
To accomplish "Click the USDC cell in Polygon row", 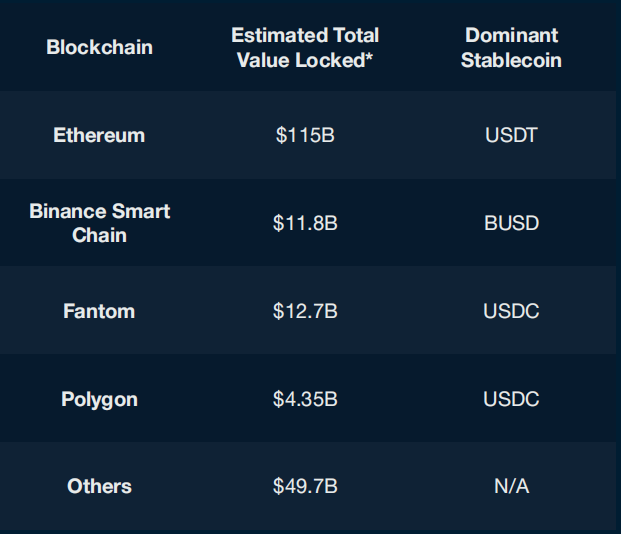I will pos(511,399).
